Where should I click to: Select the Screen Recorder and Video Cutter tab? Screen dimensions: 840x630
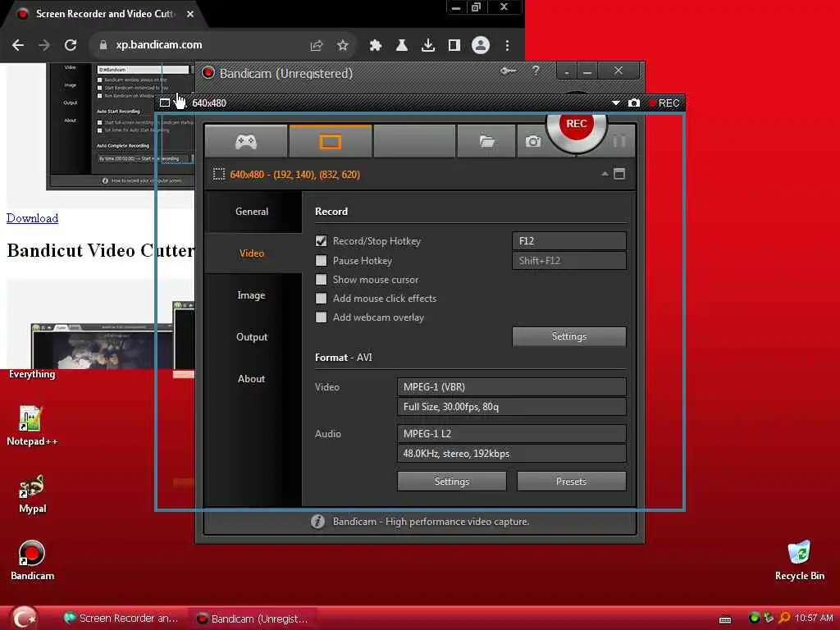104,14
